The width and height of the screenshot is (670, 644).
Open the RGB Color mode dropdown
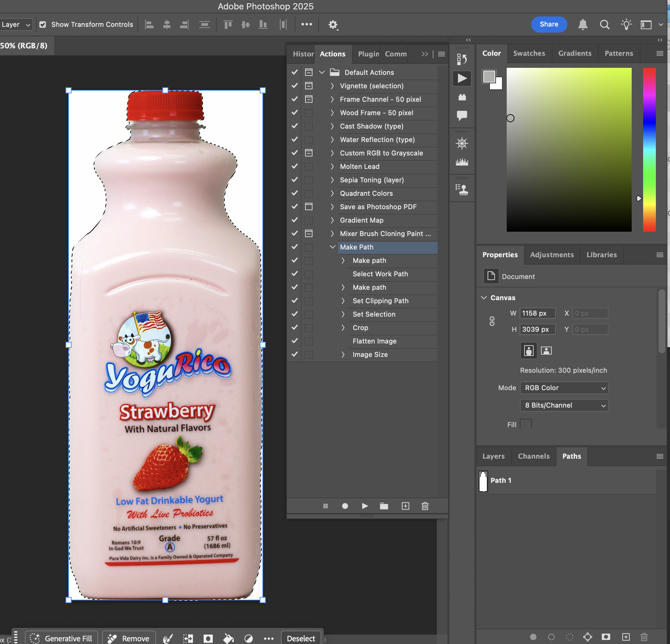pos(564,388)
